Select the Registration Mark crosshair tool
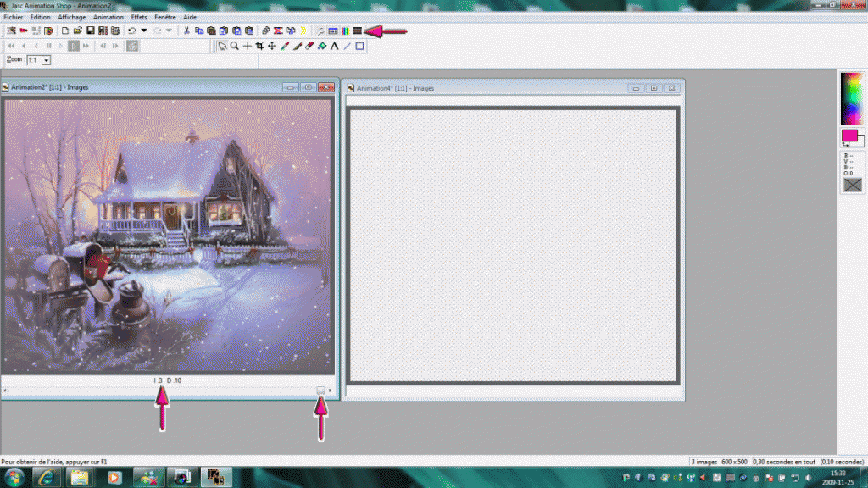Screen dimensions: 868x488 tap(247, 47)
